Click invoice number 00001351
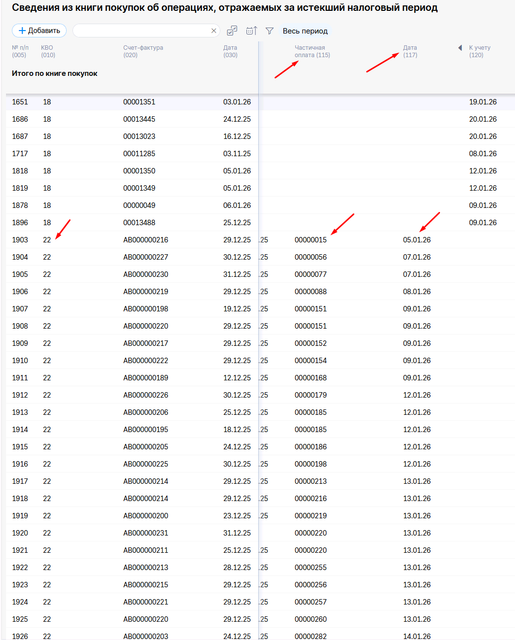 point(139,102)
